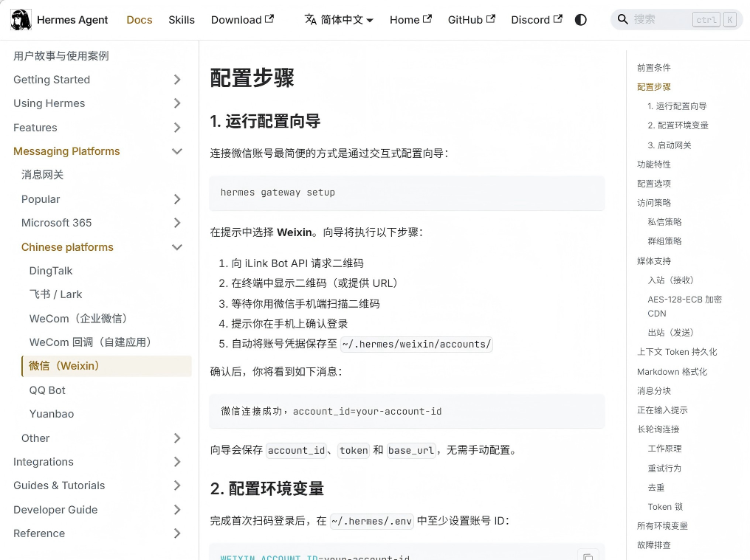Open the QQ Bot sidebar page
This screenshot has height=560, width=750.
47,390
